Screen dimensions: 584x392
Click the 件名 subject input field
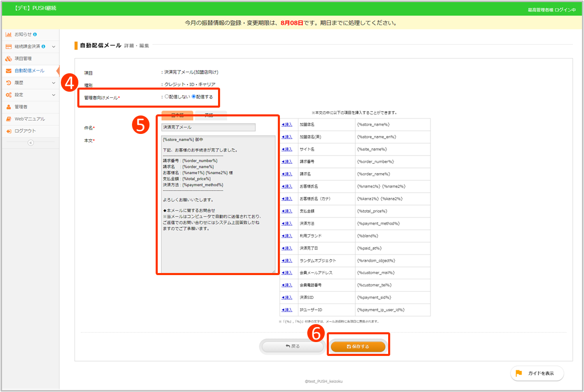[x=208, y=127]
